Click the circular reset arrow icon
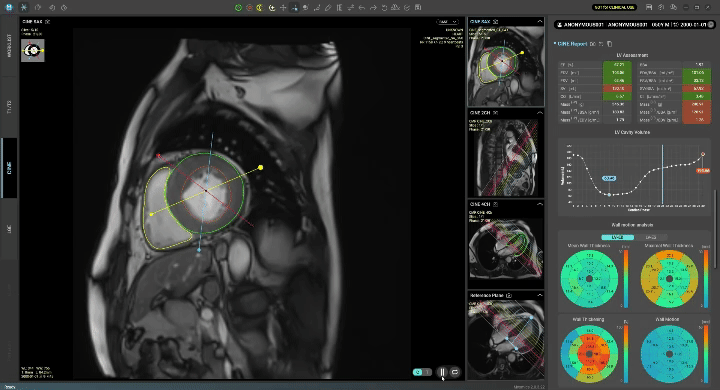Image resolution: width=720 pixels, height=390 pixels. 384,7
